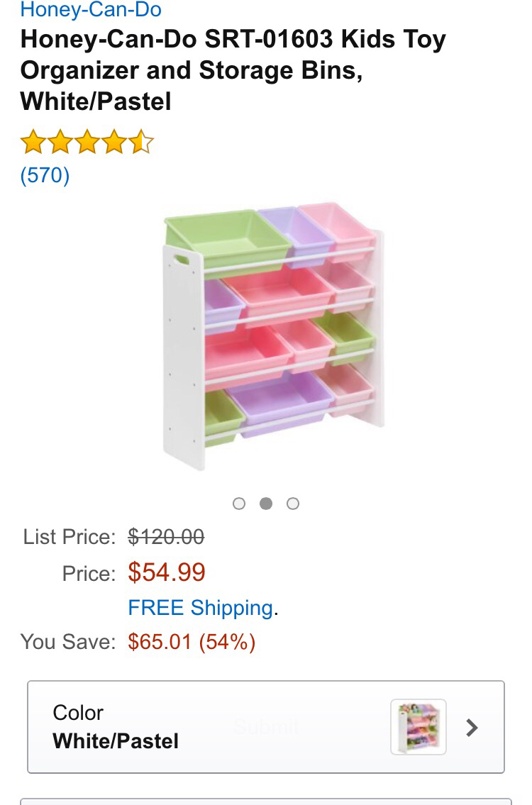The image size is (532, 805).
Task: Select the third image carousel dot
Action: (x=293, y=504)
